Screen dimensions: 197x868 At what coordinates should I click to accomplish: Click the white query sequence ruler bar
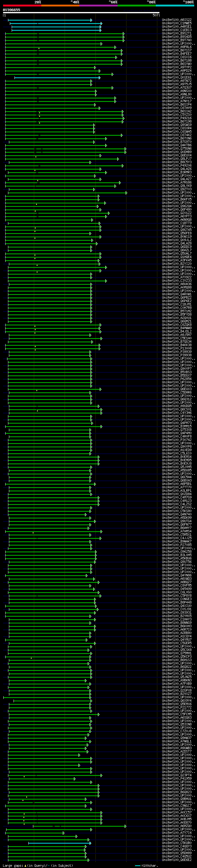pyautogui.click(x=81, y=13)
